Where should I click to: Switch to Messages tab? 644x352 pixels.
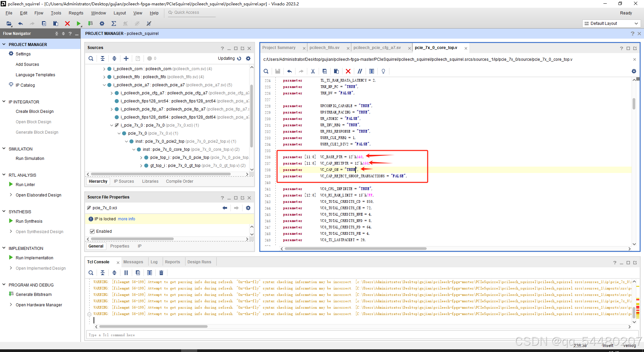tap(133, 262)
